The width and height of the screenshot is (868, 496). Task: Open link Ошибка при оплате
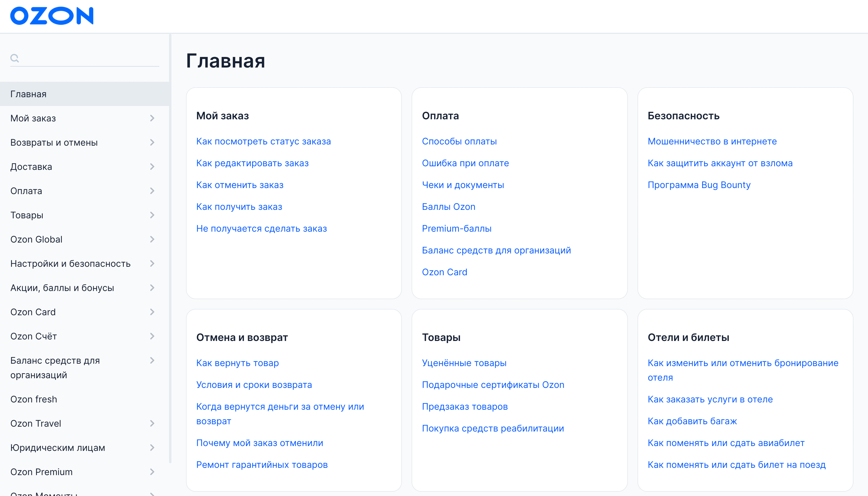click(x=465, y=163)
